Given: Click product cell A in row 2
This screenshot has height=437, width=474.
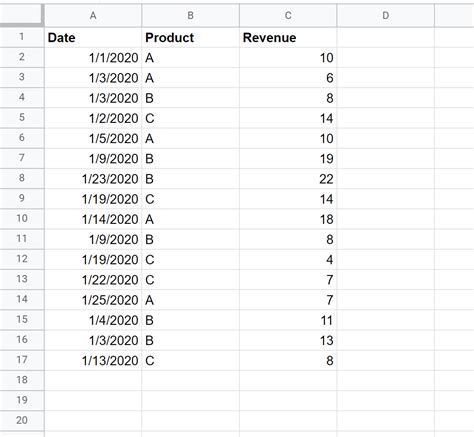Looking at the screenshot, I should coord(190,58).
